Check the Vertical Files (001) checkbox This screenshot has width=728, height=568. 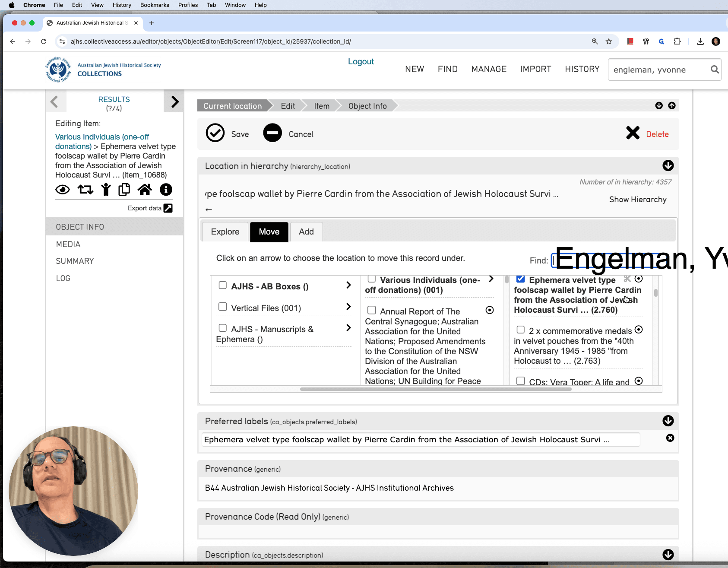tap(223, 307)
